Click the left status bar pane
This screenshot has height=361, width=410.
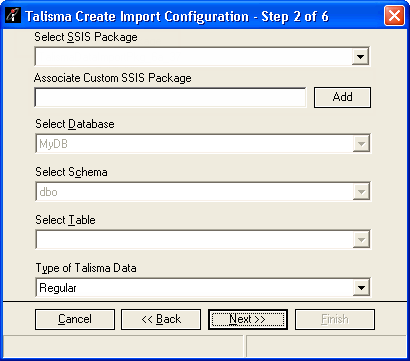[x=123, y=346]
